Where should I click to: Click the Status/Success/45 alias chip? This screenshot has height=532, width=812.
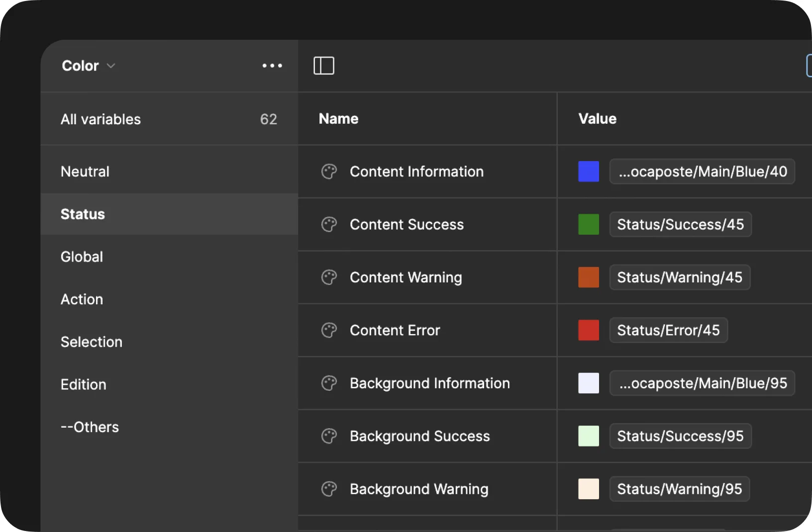tap(680, 224)
